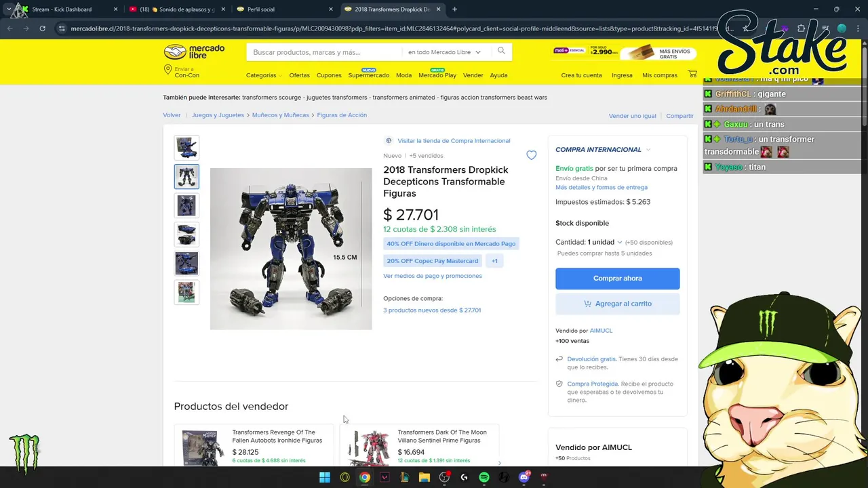Click Crea tu cuenta link
Screen dimensions: 868x488
coord(581,75)
